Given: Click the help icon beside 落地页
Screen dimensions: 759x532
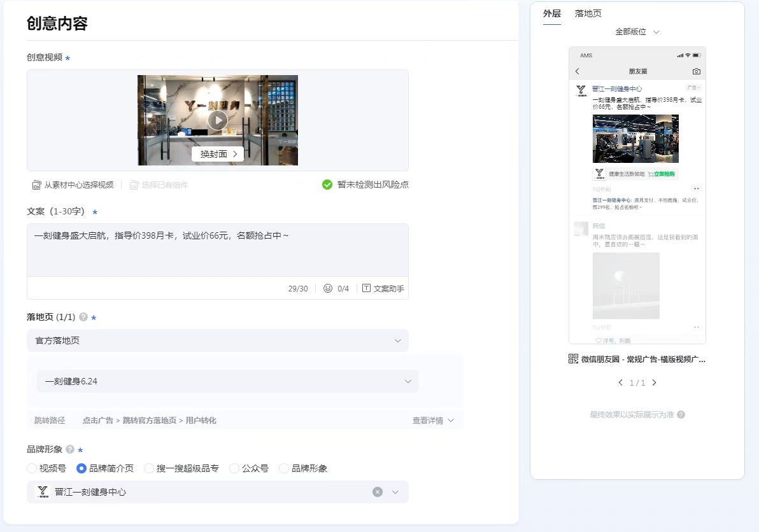Looking at the screenshot, I should pos(83,317).
